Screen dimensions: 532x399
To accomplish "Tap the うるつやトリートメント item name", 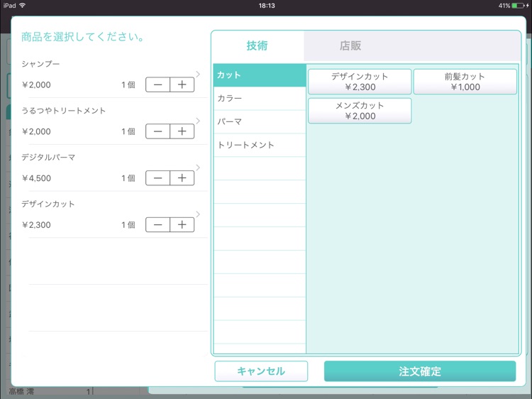I will tap(64, 111).
